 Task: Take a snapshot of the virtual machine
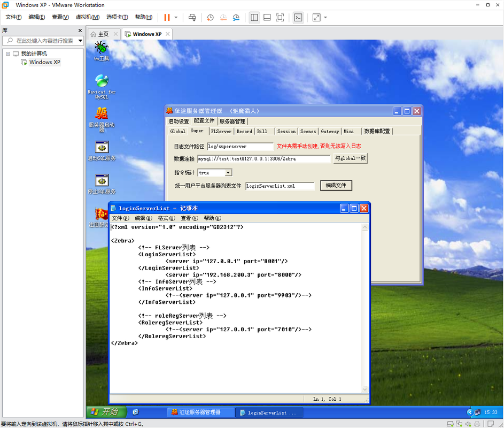click(x=210, y=17)
